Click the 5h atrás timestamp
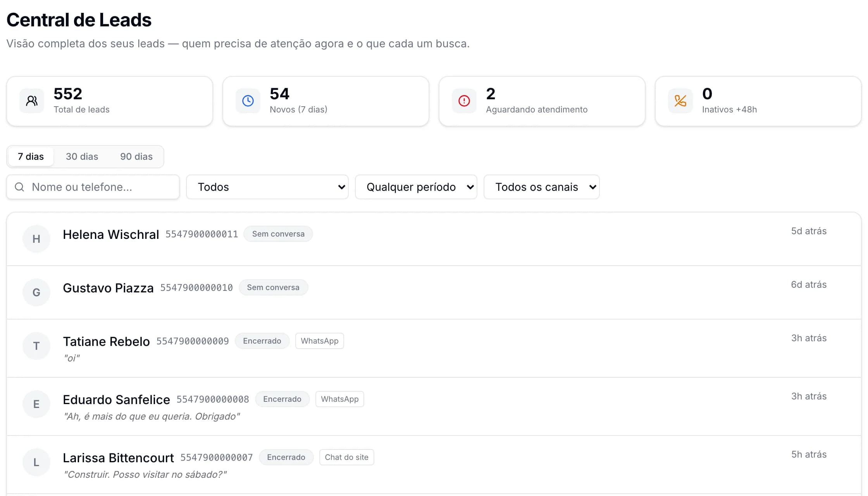Image resolution: width=868 pixels, height=496 pixels. tap(809, 455)
